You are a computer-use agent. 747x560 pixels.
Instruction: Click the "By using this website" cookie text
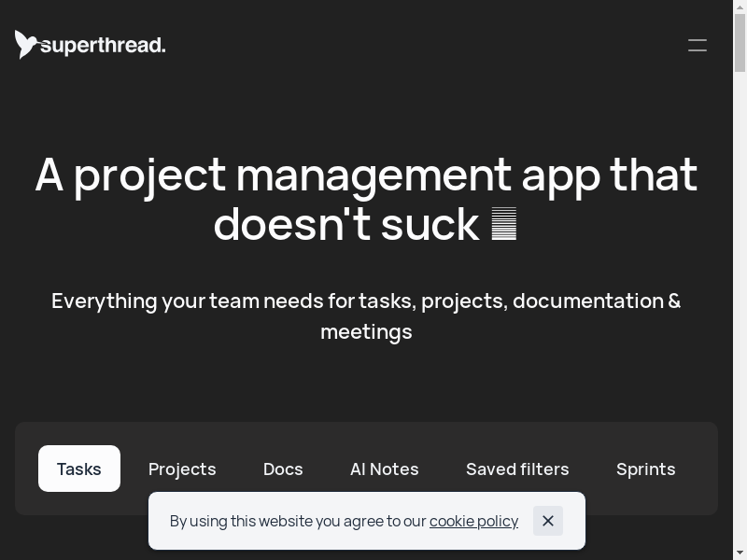point(298,521)
